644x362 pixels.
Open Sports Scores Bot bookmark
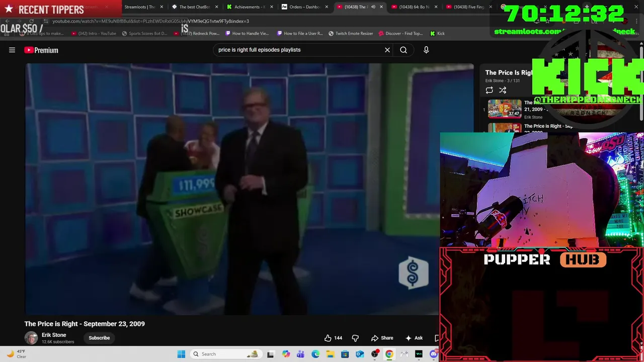(x=144, y=33)
